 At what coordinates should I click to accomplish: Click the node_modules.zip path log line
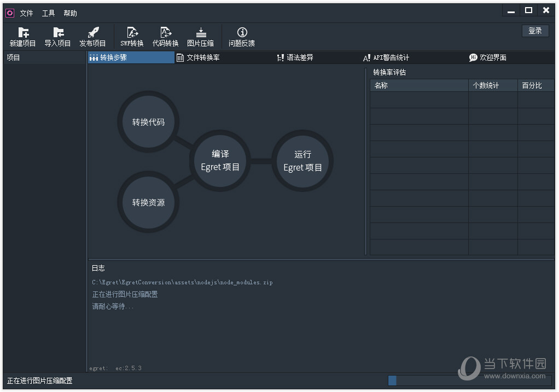click(182, 282)
